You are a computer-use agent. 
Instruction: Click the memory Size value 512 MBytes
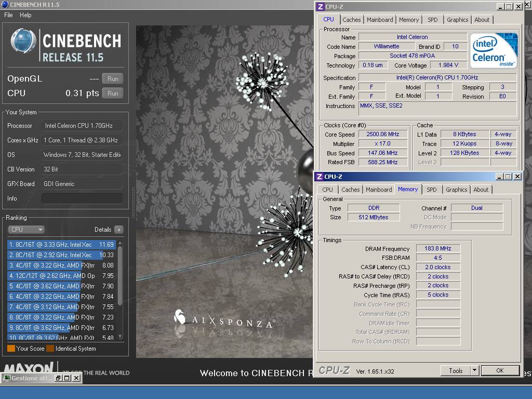pos(374,217)
